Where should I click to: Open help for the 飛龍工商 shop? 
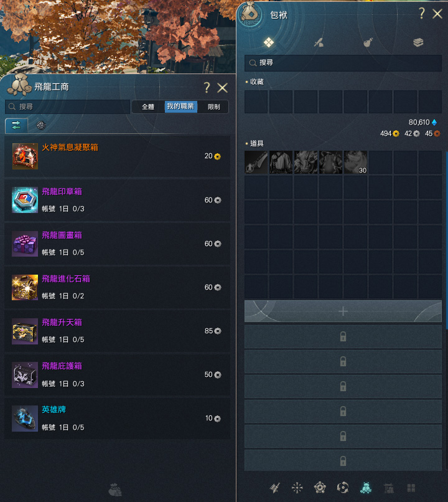point(207,87)
